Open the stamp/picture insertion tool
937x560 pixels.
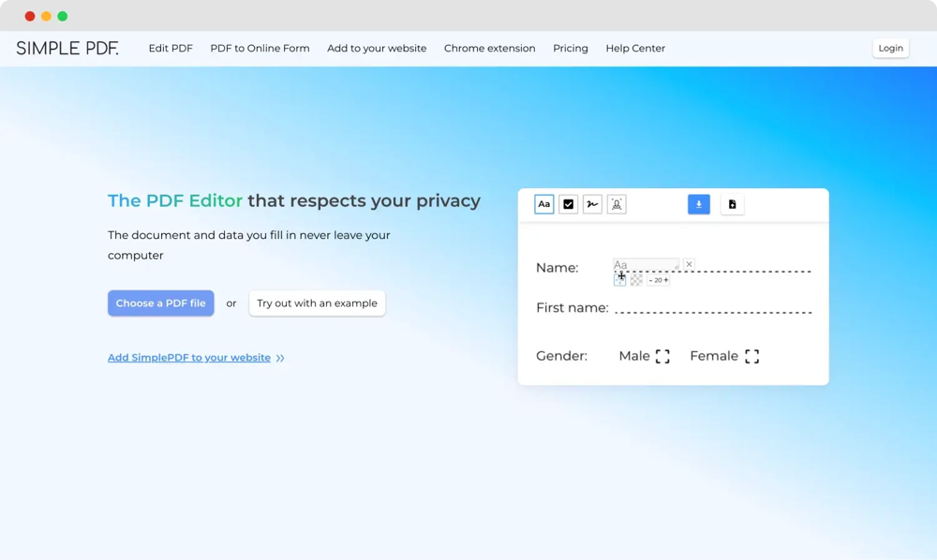(x=617, y=204)
